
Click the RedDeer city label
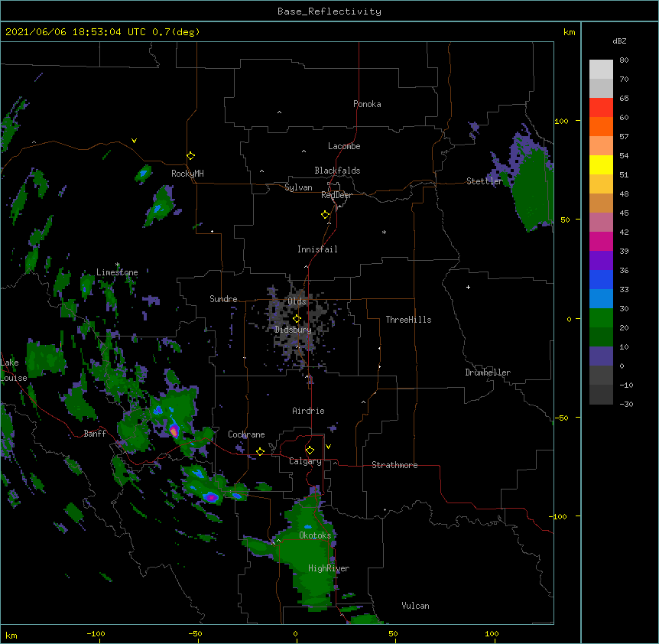pos(336,195)
